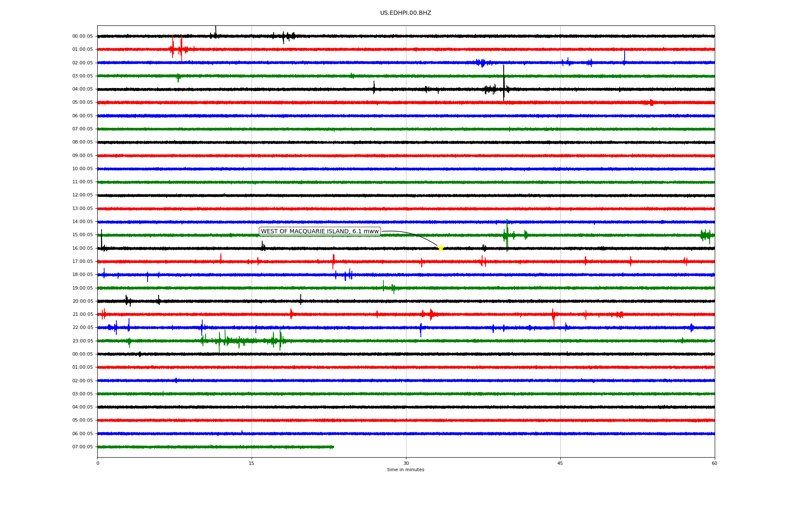
Task: Click the 20:00:05 row time label
Action: (82, 301)
